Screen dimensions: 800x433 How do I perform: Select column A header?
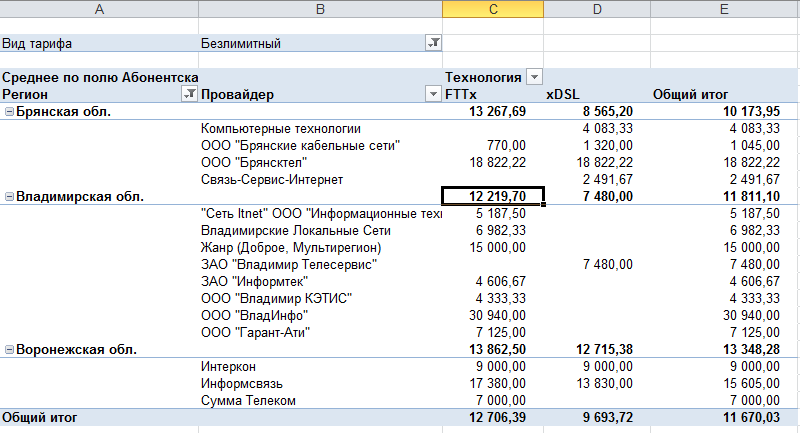99,9
